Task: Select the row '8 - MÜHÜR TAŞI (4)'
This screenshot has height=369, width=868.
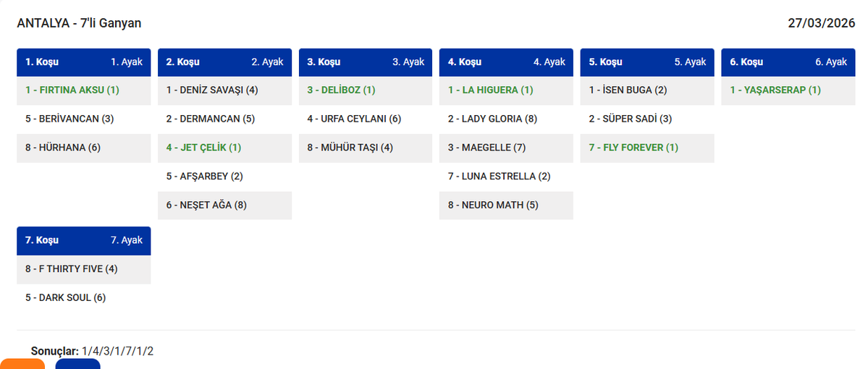Action: click(x=366, y=148)
